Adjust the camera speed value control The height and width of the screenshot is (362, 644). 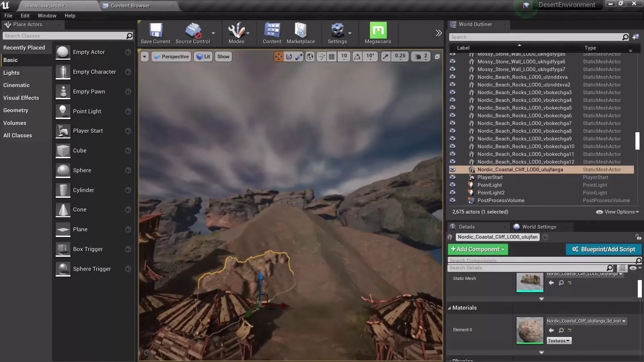click(420, 56)
